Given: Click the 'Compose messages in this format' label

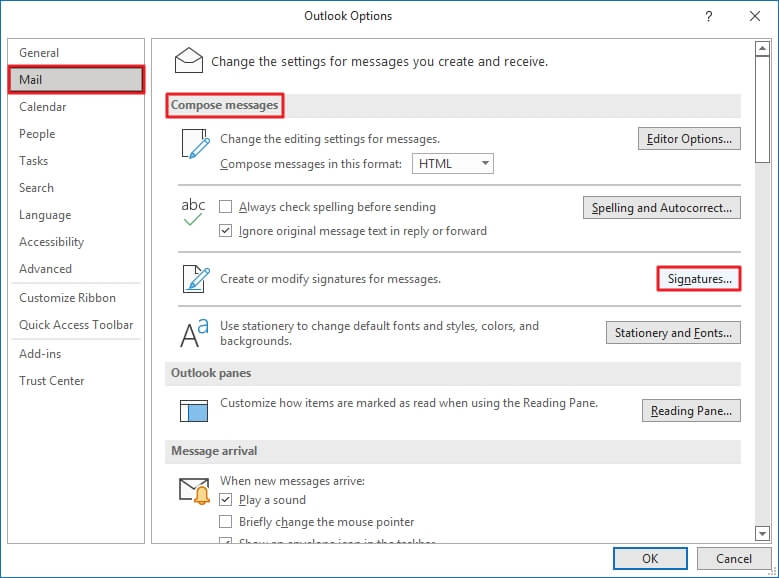Looking at the screenshot, I should pos(311,164).
